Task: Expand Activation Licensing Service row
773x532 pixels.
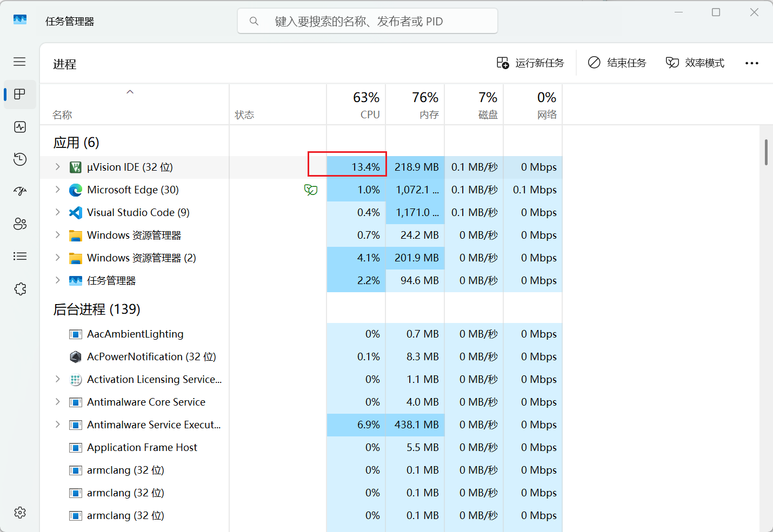Action: [57, 379]
